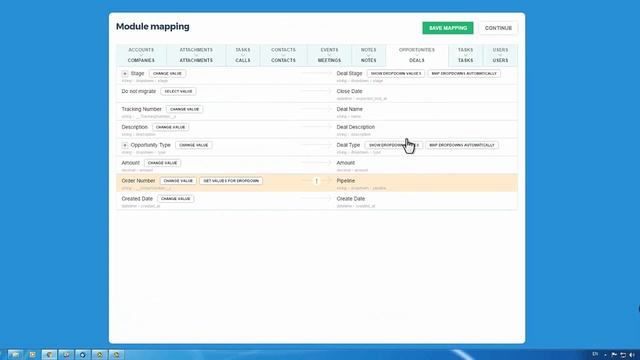The image size is (640, 360).
Task: Change value of Created Date field
Action: pyautogui.click(x=176, y=199)
